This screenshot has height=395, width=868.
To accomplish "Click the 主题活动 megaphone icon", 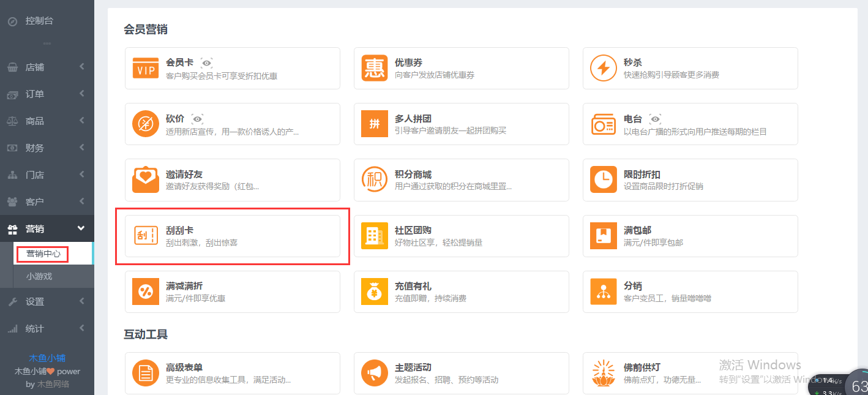I will pyautogui.click(x=375, y=373).
